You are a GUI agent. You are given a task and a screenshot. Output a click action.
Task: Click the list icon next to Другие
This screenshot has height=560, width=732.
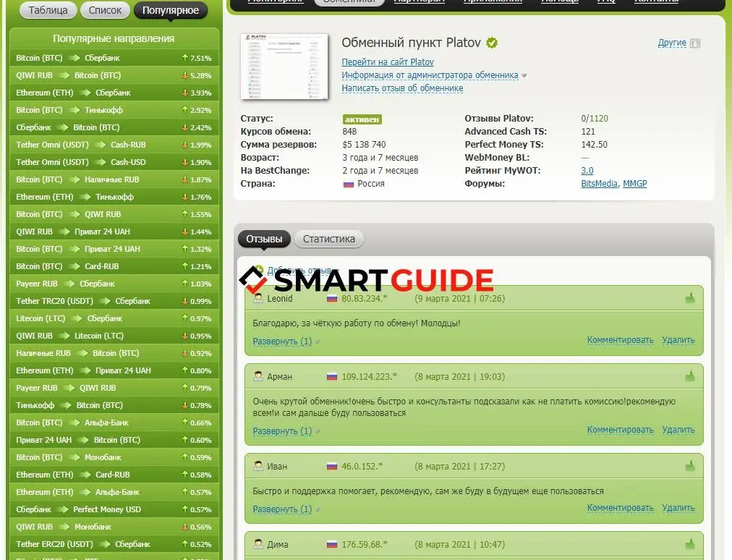(x=695, y=43)
